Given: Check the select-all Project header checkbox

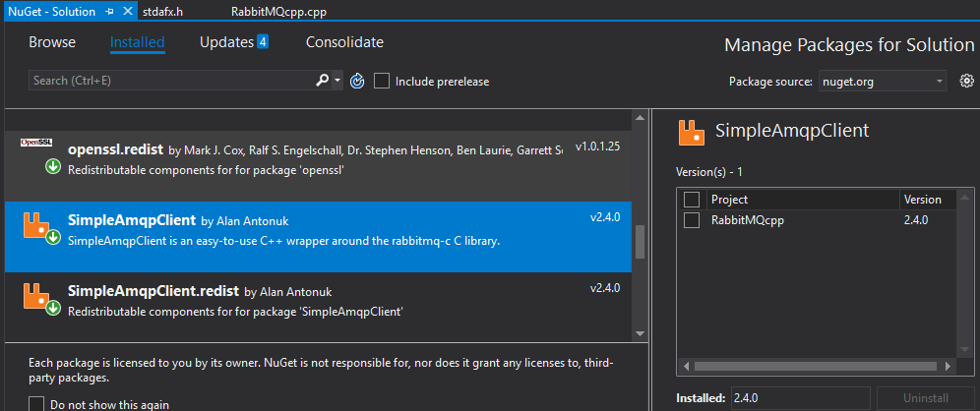Looking at the screenshot, I should coord(692,200).
